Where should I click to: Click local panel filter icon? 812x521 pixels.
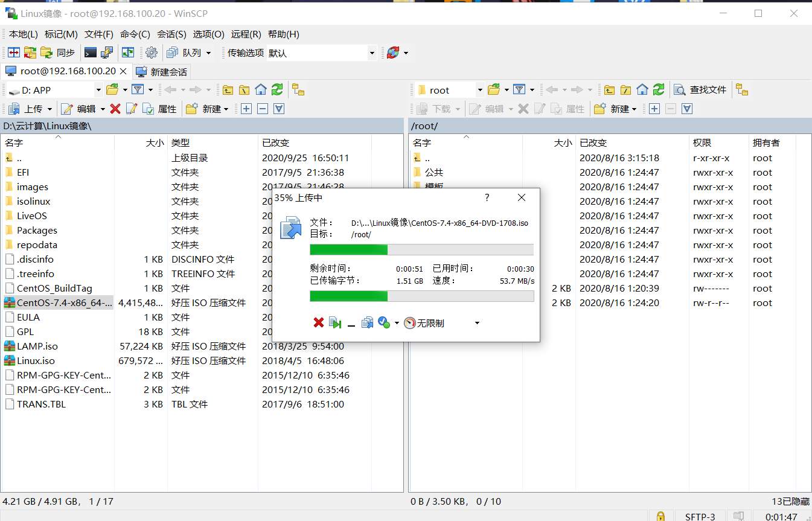[138, 90]
